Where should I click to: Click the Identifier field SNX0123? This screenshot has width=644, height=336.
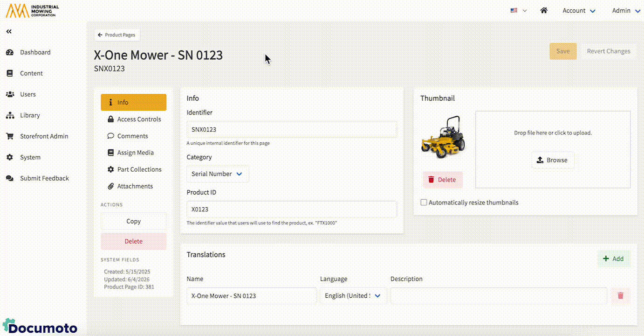(x=292, y=129)
